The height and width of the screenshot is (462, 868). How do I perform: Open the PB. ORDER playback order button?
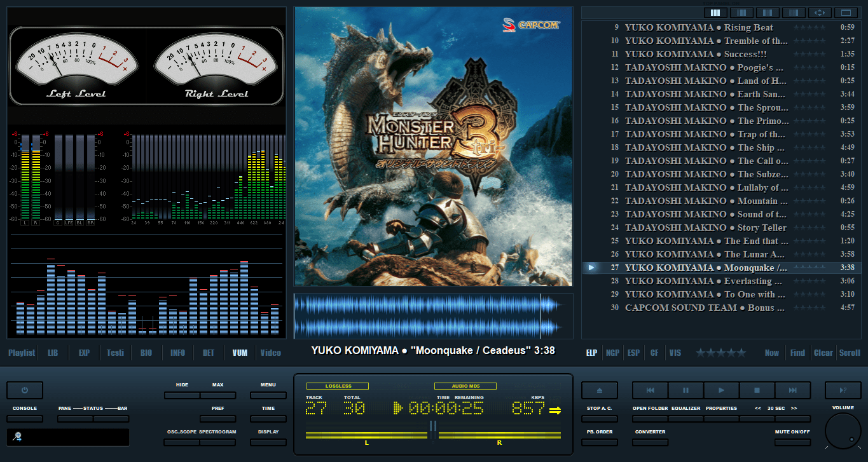coord(599,442)
